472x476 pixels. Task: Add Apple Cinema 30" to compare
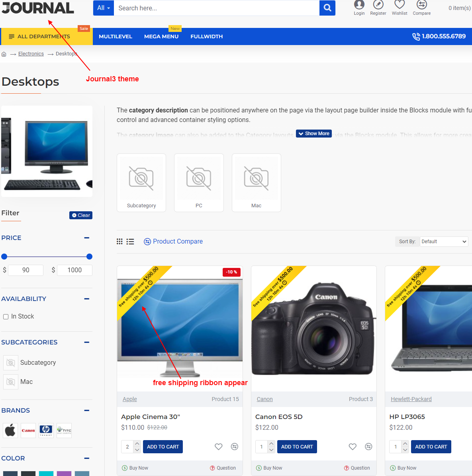(235, 446)
